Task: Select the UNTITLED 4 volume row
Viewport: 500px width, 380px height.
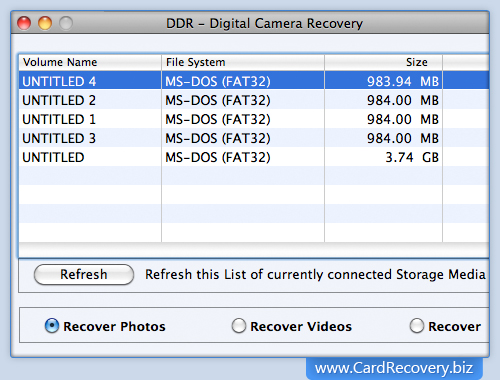Action: (254, 81)
